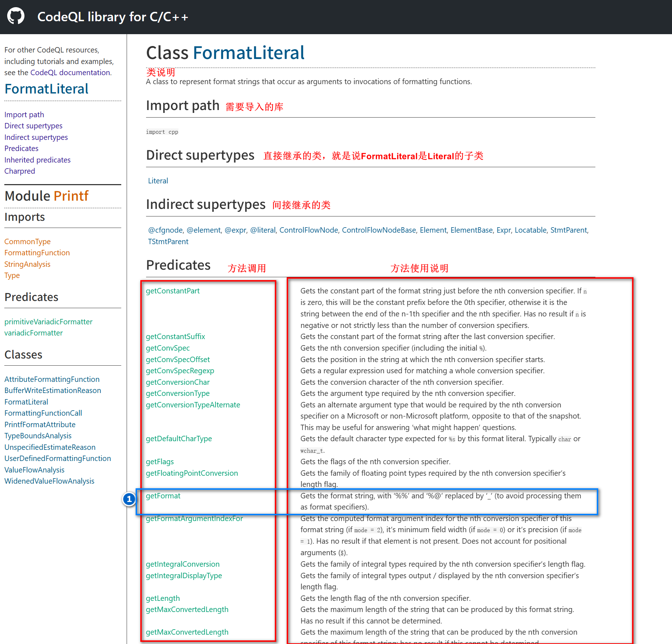Click the large FormatLiteral sidebar heading
This screenshot has width=672, height=644.
(46, 89)
